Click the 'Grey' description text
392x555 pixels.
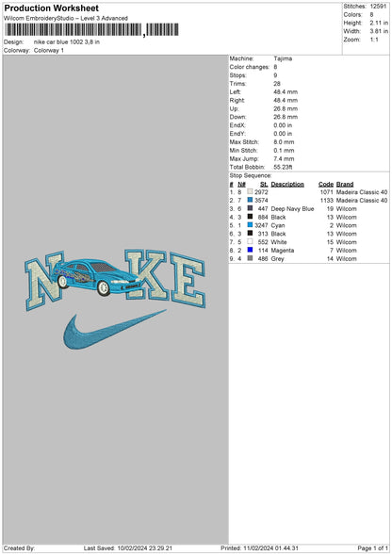(278, 259)
